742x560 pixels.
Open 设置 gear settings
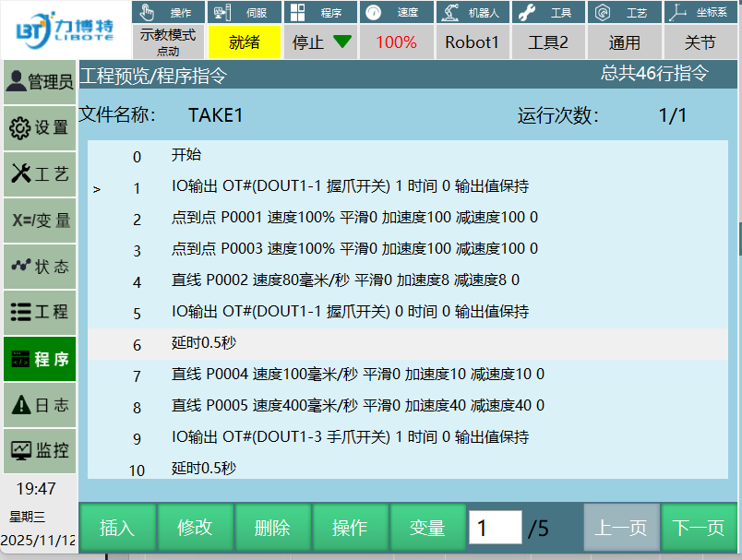click(x=39, y=128)
